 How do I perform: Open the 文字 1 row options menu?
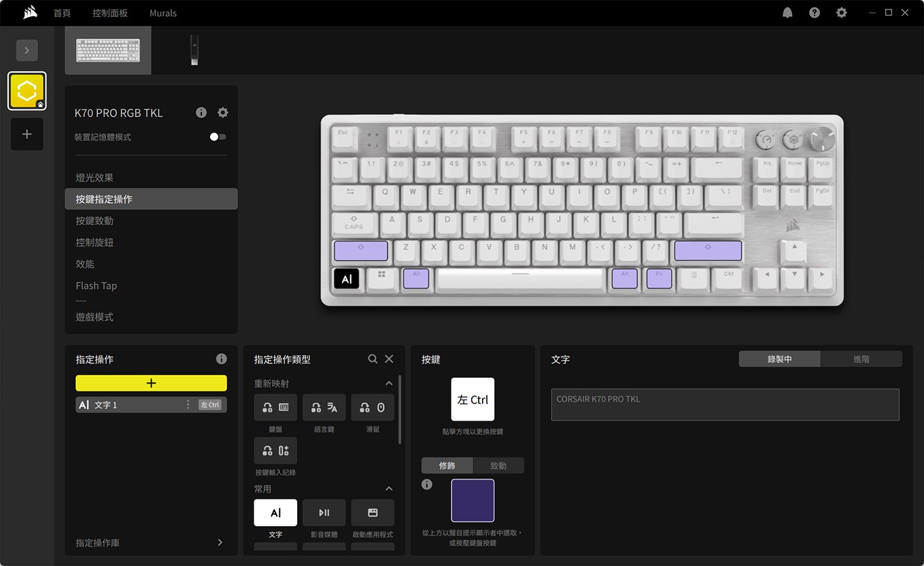[188, 405]
